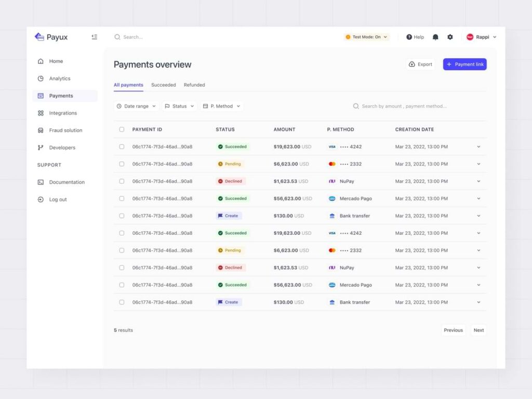The image size is (532, 399).
Task: Open Help from the top bar
Action: click(415, 37)
